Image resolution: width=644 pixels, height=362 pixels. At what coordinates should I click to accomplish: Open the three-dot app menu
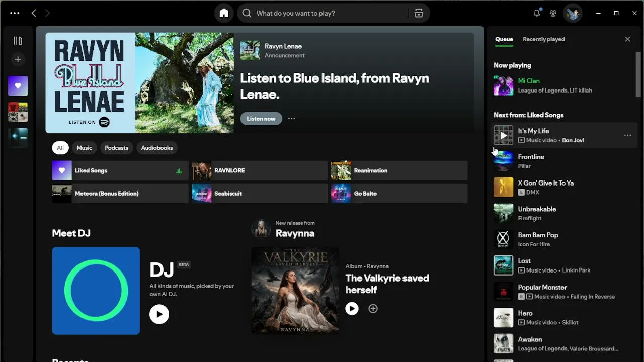coord(15,13)
